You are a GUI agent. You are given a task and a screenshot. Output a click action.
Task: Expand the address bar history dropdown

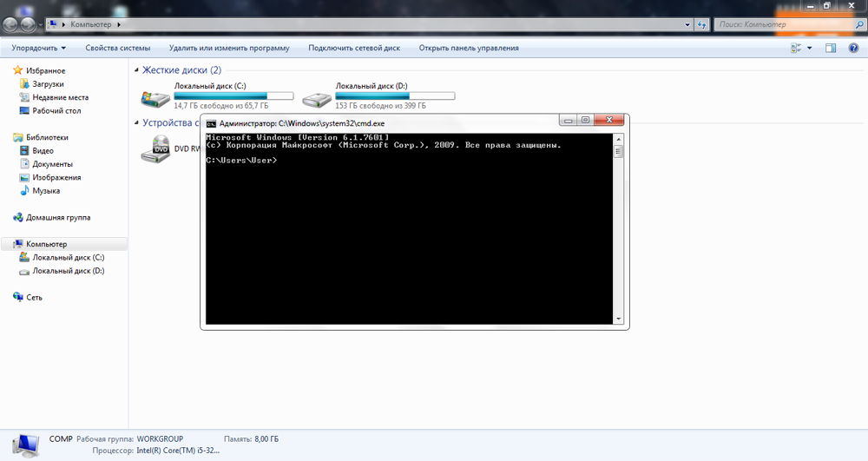tap(687, 24)
